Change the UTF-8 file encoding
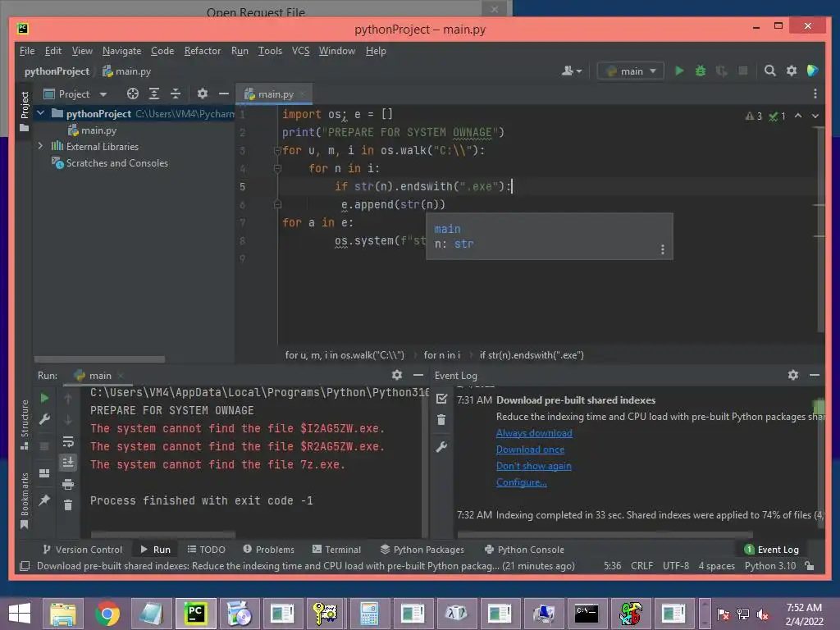The image size is (840, 630). [676, 566]
